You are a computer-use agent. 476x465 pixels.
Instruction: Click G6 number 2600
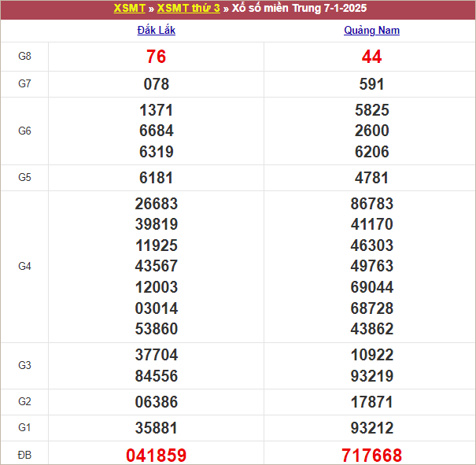point(371,131)
